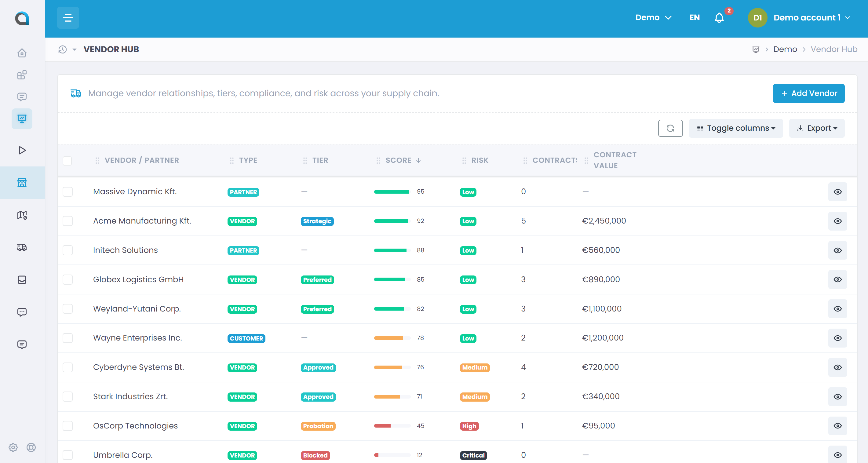This screenshot has height=463, width=868.
Task: Go to Demo breadcrumb link
Action: [785, 49]
